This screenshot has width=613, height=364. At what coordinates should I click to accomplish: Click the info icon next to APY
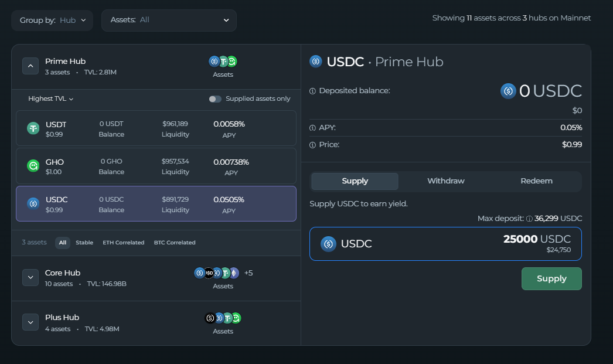tap(312, 128)
